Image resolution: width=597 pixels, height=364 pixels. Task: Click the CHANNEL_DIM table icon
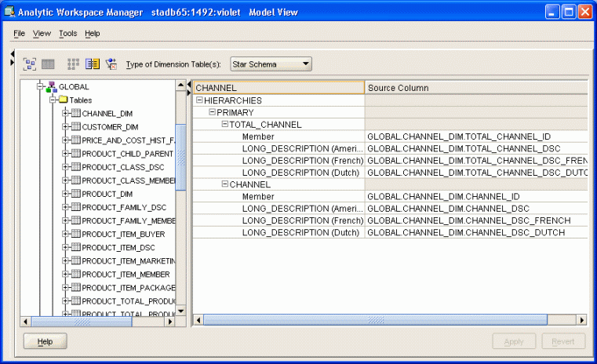76,114
